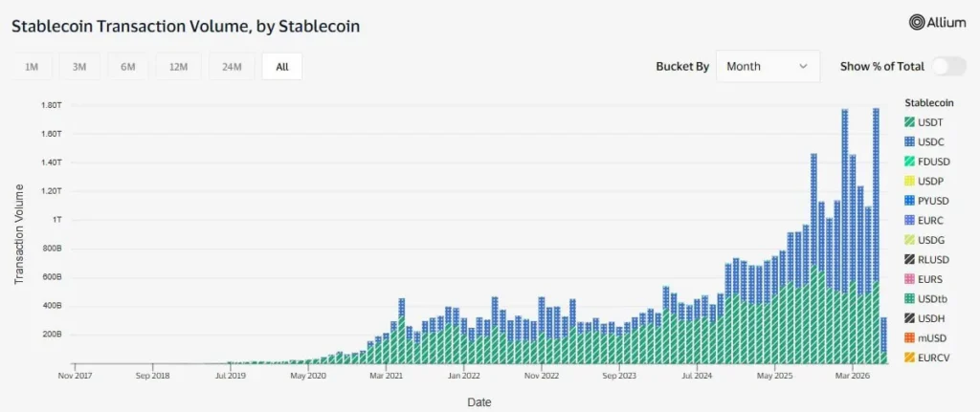Choose the 6M time range button
Viewport: 980px width, 412px height.
128,67
